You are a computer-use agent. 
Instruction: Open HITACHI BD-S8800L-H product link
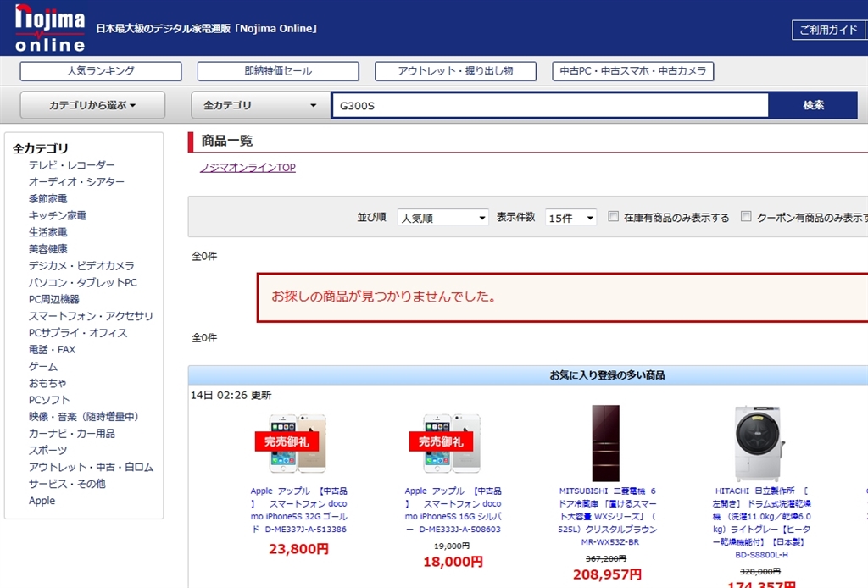[762, 523]
